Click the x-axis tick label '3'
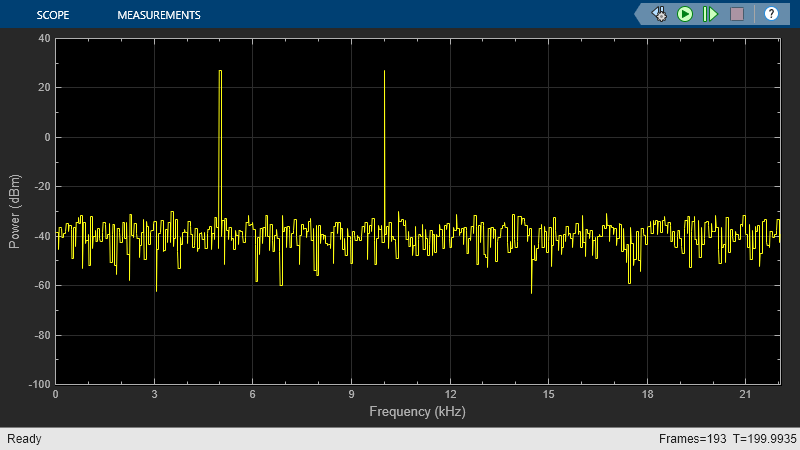The image size is (800, 450). pos(154,394)
